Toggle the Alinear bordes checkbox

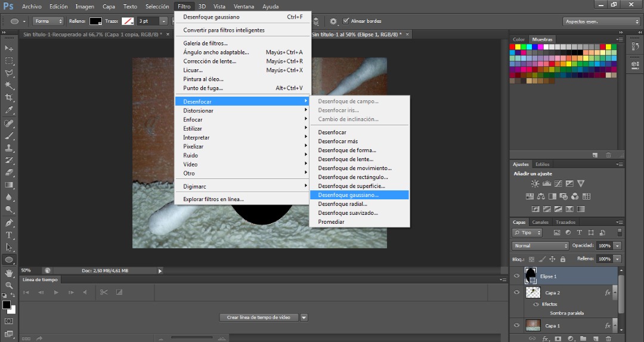pyautogui.click(x=345, y=21)
